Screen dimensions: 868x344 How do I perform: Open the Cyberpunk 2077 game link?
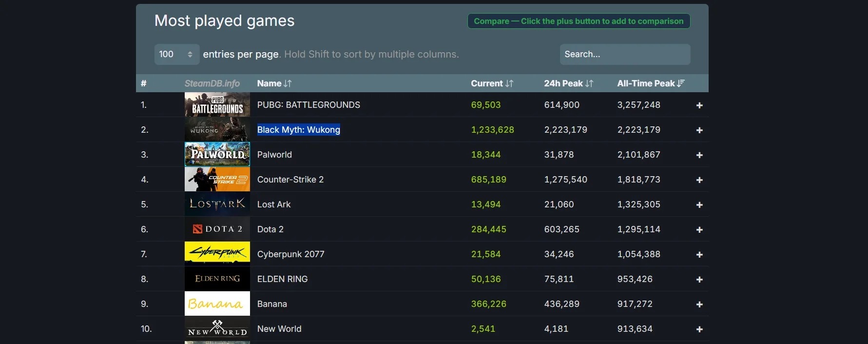(291, 254)
